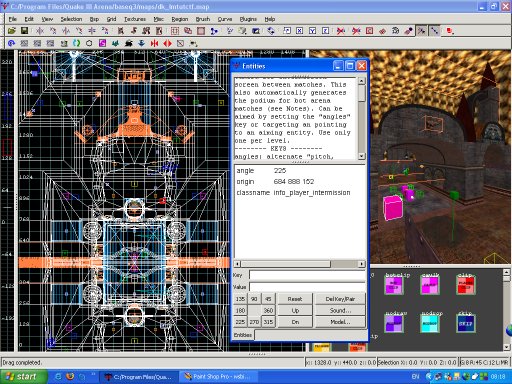Open the Selection menu
512x384 pixels.
(x=71, y=19)
